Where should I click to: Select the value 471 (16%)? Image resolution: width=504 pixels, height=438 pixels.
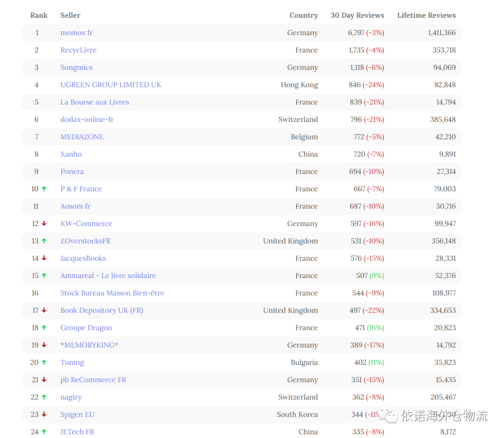point(370,328)
